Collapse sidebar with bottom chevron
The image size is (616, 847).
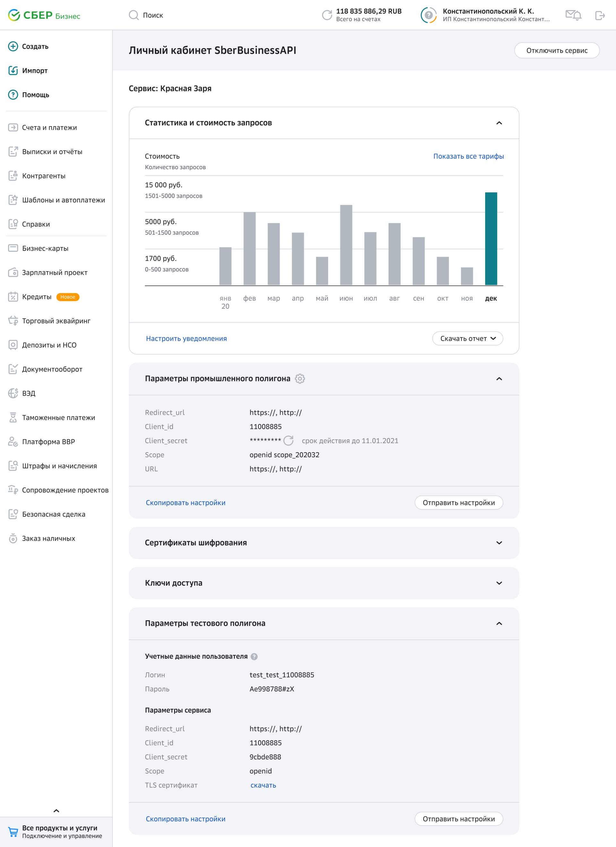pyautogui.click(x=56, y=811)
